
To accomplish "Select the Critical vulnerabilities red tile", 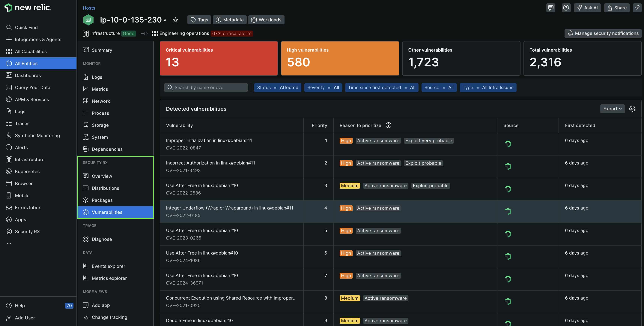I will pos(219,58).
